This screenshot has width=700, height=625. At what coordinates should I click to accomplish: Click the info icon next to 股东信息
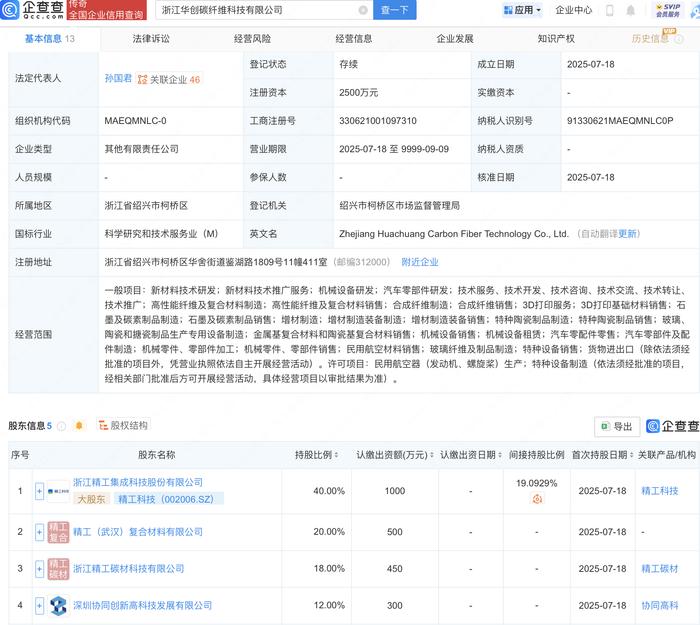[x=62, y=426]
